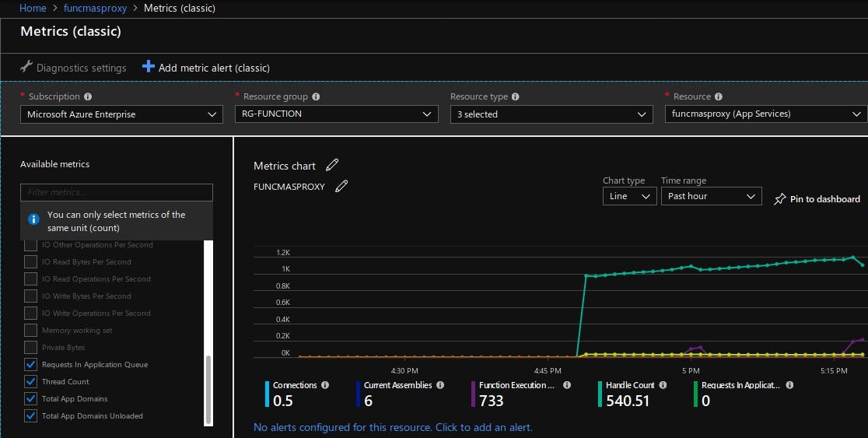Viewport: 868px width, 438px height.
Task: Go to Home breadcrumb
Action: coord(33,9)
